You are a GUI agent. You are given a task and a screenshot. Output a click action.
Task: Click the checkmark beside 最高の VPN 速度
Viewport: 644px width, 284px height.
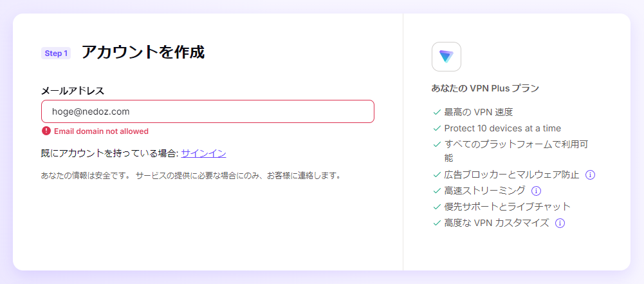coord(437,112)
